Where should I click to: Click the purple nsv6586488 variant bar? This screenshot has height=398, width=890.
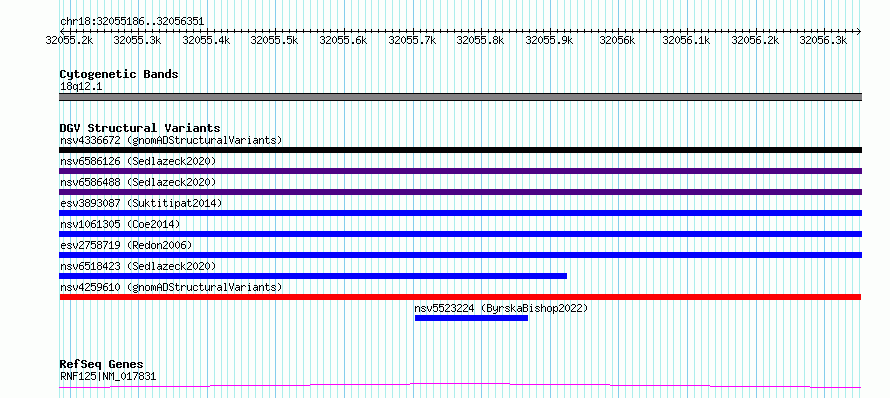[460, 192]
